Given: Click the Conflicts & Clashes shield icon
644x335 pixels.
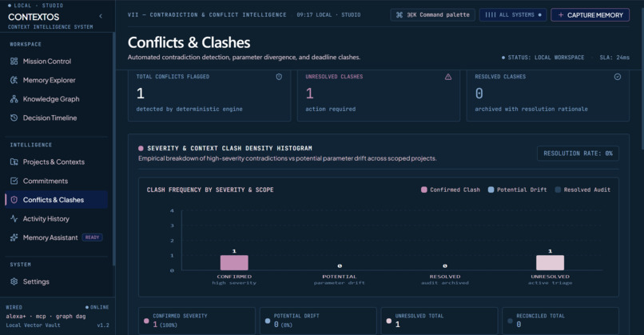Looking at the screenshot, I should [14, 200].
